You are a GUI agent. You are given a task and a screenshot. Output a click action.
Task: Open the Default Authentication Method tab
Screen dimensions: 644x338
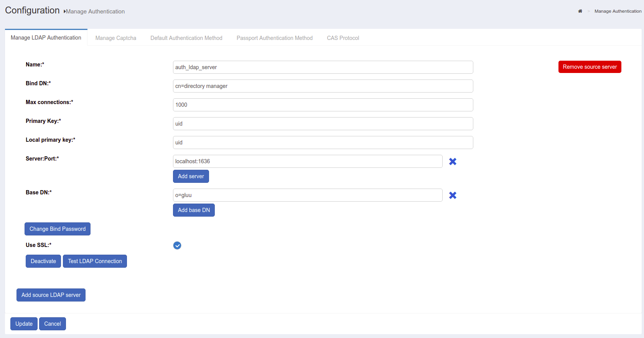pos(186,38)
